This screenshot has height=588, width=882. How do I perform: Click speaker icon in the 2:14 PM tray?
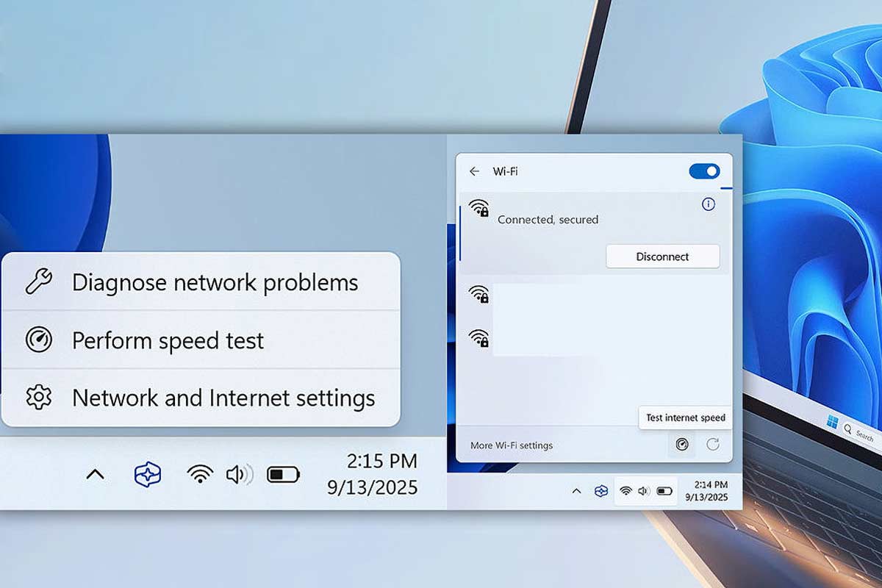click(x=644, y=491)
